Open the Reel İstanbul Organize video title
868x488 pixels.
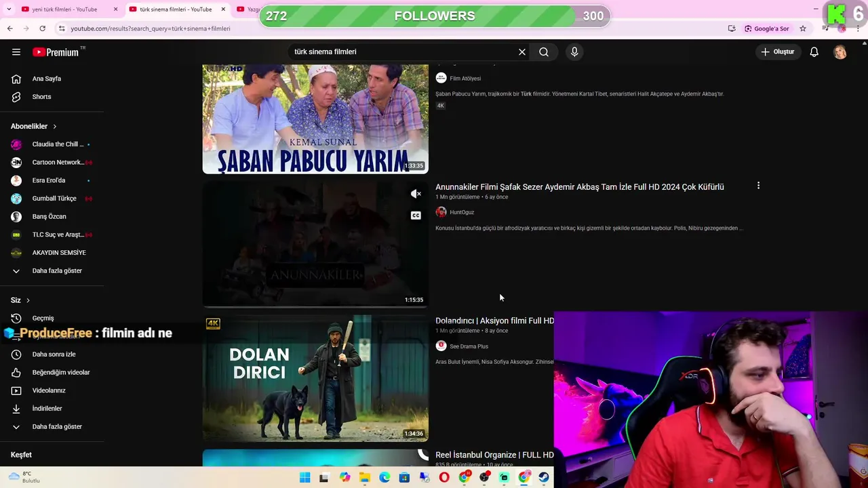[x=494, y=455]
